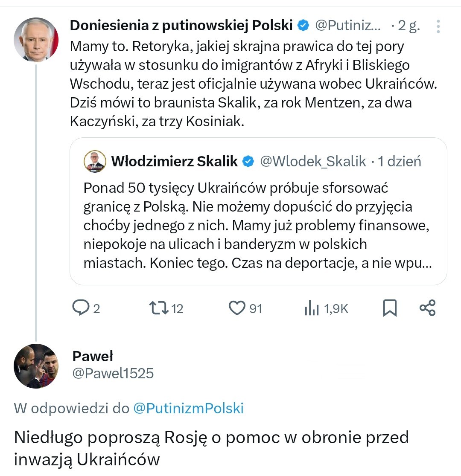Click the blue verified badge of Doniesienia
Viewport: 461px width, 476px height.
(303, 26)
